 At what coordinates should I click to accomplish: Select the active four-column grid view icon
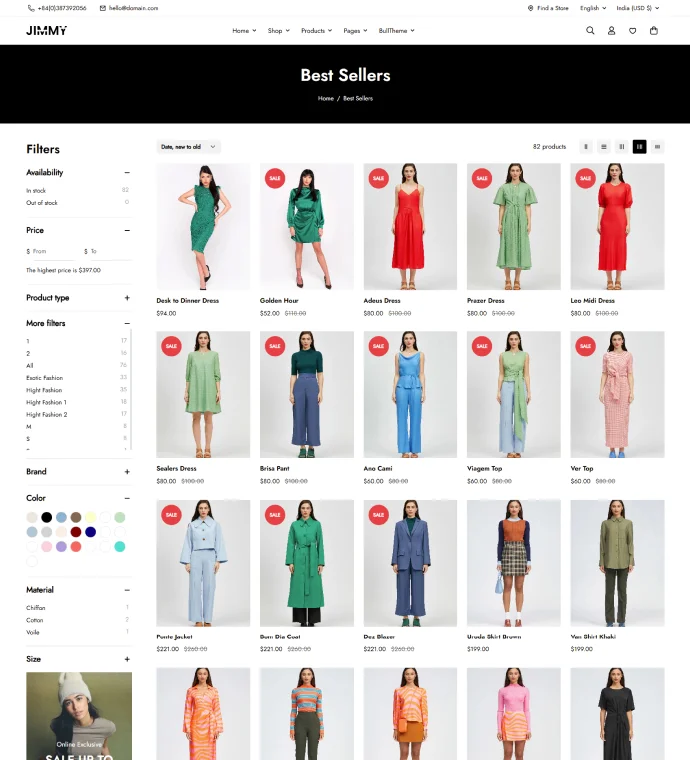(x=639, y=146)
